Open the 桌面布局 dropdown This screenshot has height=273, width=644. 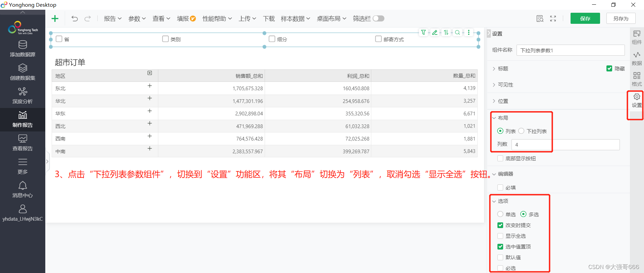pyautogui.click(x=331, y=18)
